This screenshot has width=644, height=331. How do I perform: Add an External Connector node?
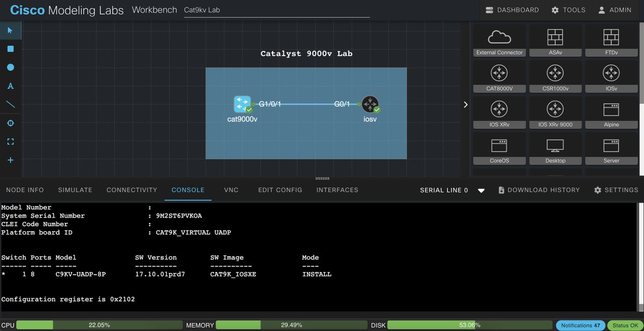point(500,41)
